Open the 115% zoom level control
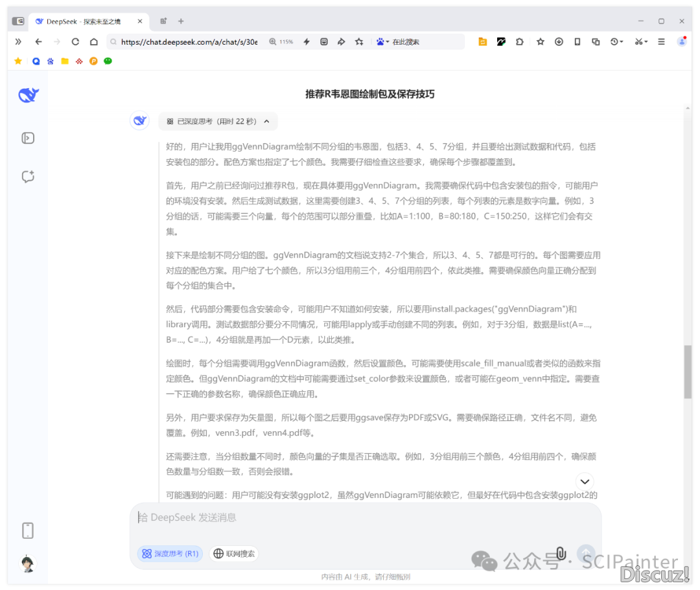This screenshot has height=590, width=700. point(281,42)
